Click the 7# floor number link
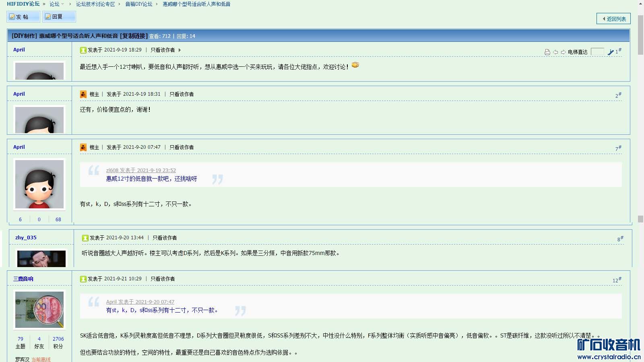The height and width of the screenshot is (362, 644). point(618,148)
